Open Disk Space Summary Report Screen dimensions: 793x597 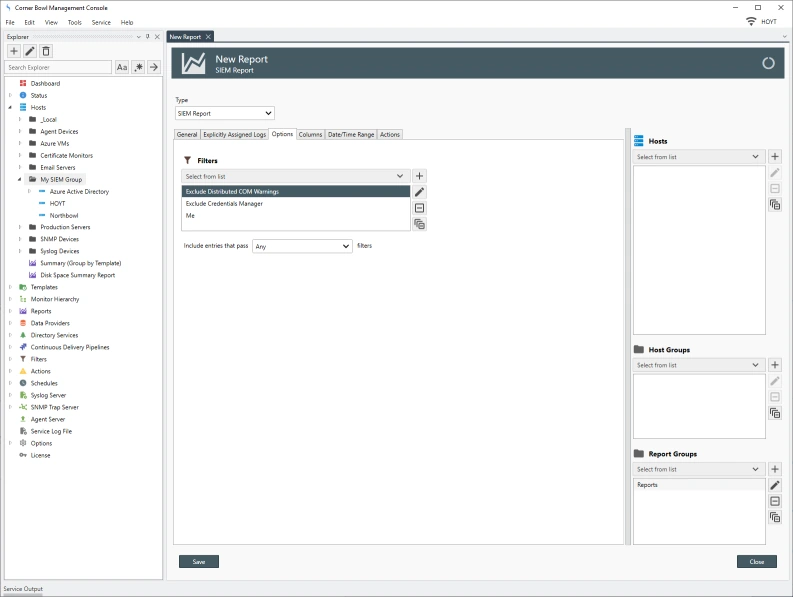(77, 275)
